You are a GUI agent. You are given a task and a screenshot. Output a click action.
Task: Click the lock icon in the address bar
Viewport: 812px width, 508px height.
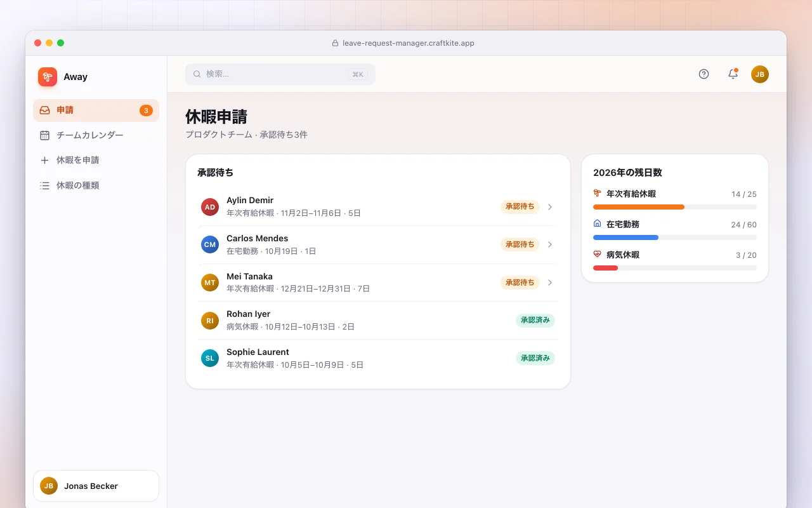click(335, 43)
